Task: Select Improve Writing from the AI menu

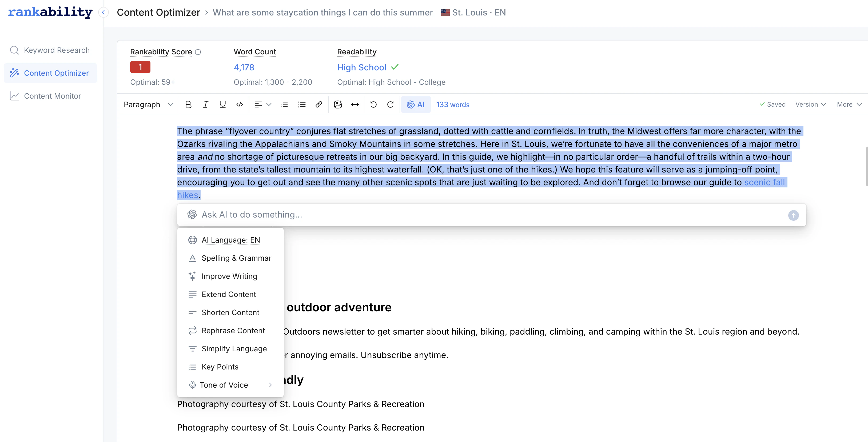Action: pyautogui.click(x=229, y=276)
